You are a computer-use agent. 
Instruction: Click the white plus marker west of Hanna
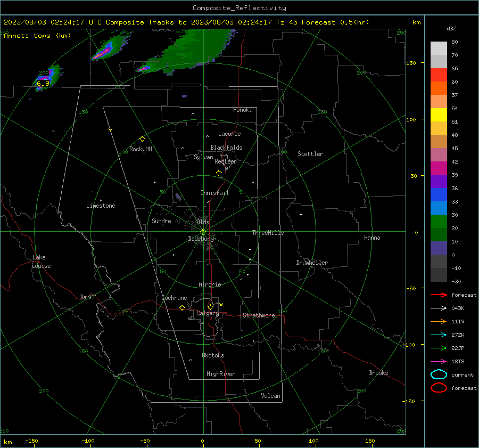pyautogui.click(x=301, y=214)
